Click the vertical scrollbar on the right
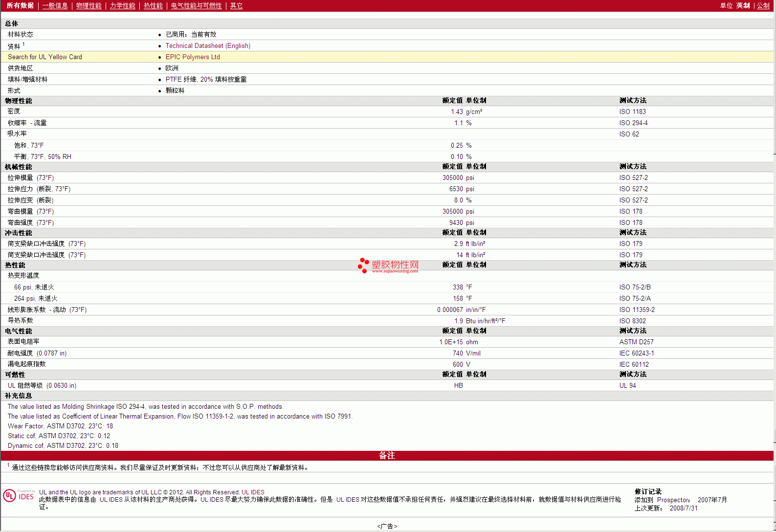The width and height of the screenshot is (776, 532). pos(775,266)
